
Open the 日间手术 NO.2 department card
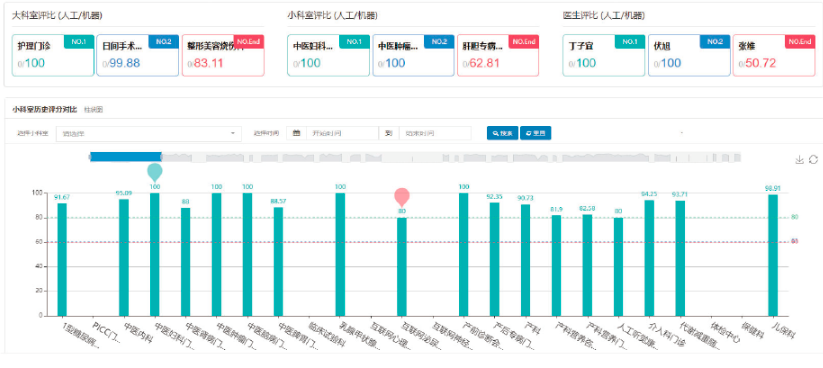click(x=138, y=56)
